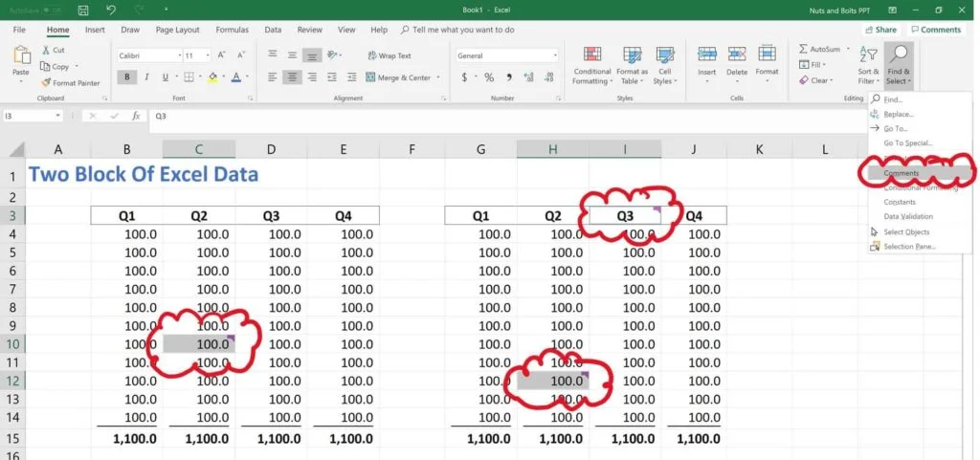Click the Share button
The height and width of the screenshot is (460, 980).
[880, 30]
